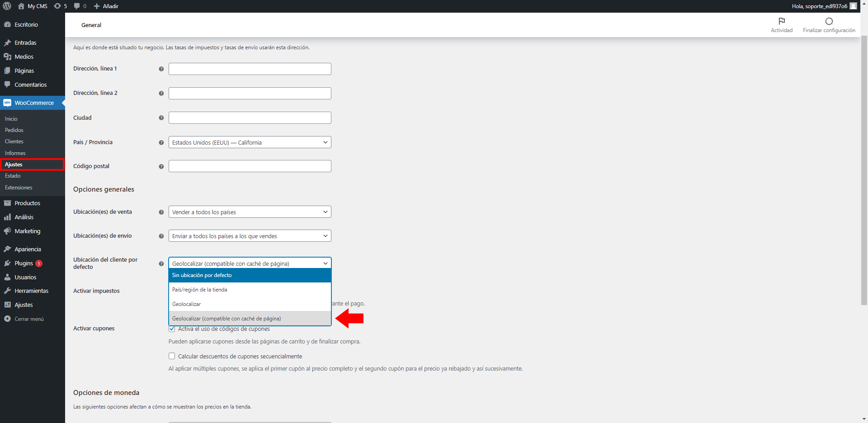Select País/región de la tienda option

click(x=250, y=290)
